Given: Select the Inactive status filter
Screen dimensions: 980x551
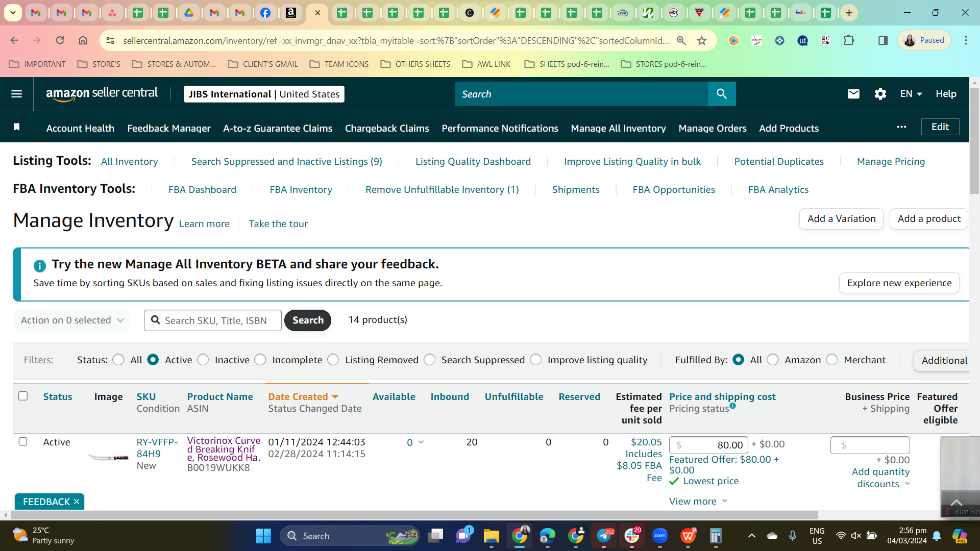Looking at the screenshot, I should 203,360.
